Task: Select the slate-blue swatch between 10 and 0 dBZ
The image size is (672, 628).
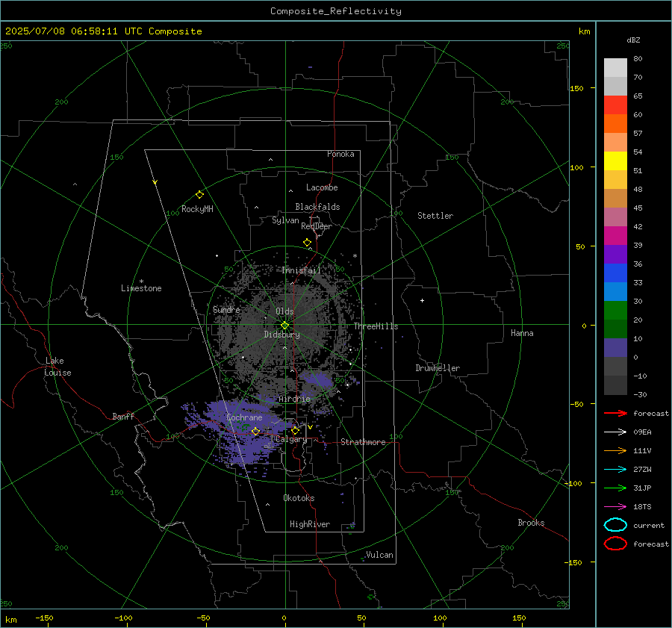Action: [615, 348]
